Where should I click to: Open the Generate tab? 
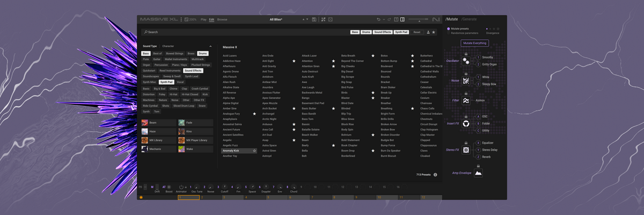click(x=470, y=19)
